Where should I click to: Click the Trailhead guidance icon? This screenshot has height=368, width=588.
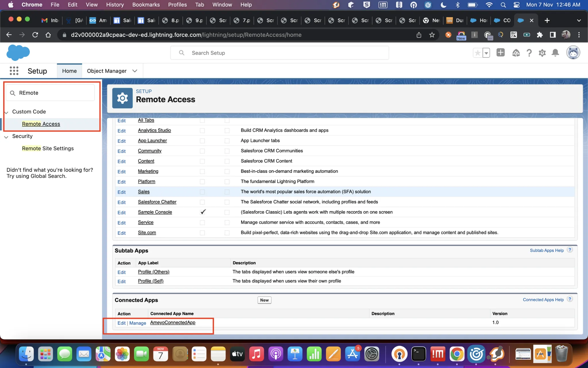(516, 53)
